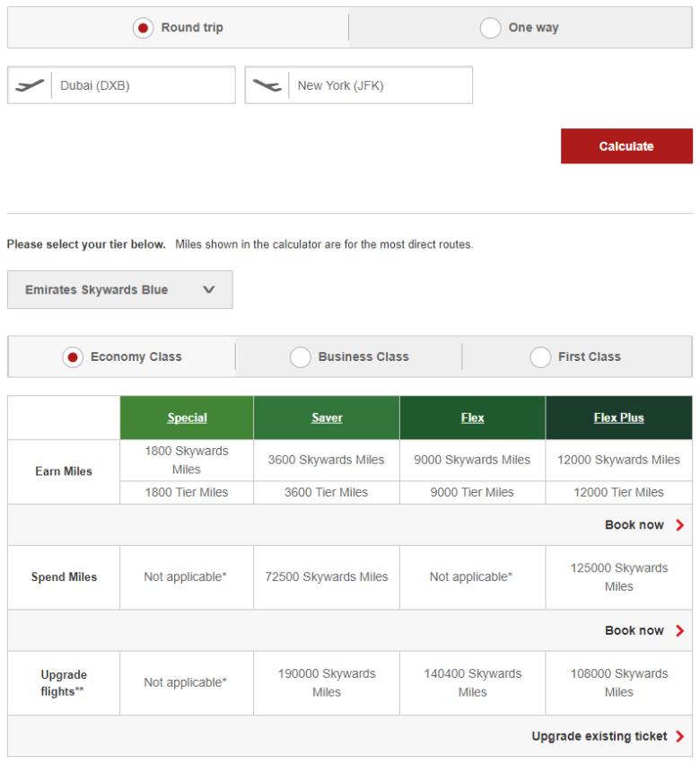700x765 pixels.
Task: Open the Special fare column link
Action: point(186,417)
